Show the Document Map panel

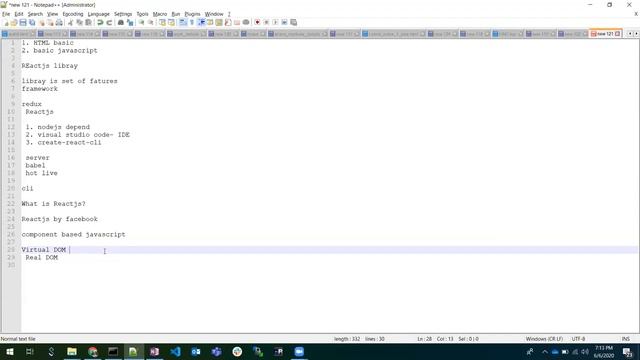[x=219, y=22]
